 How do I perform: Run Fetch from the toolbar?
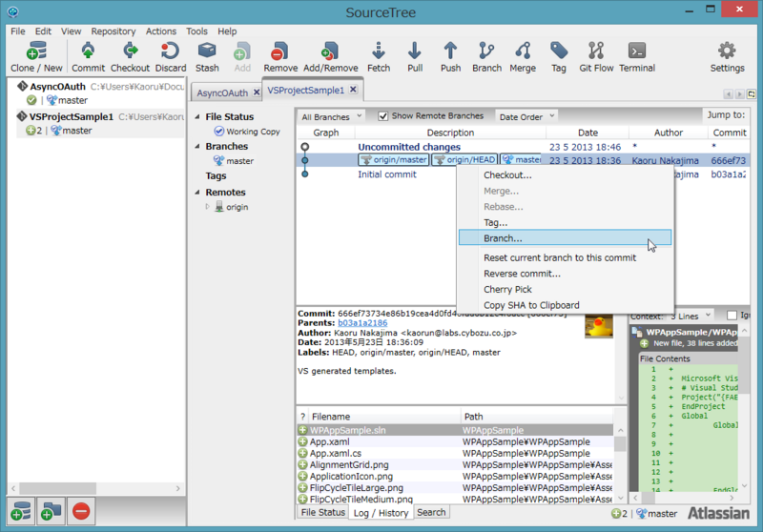379,57
